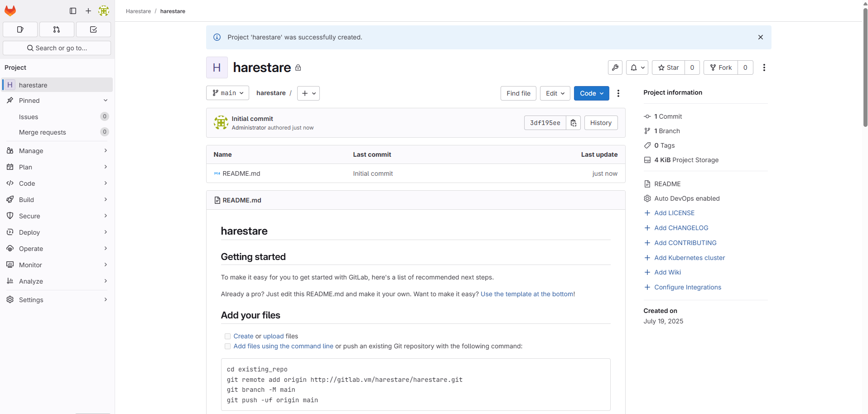Image resolution: width=868 pixels, height=414 pixels.
Task: Open commit 3df195ee
Action: pyautogui.click(x=545, y=123)
